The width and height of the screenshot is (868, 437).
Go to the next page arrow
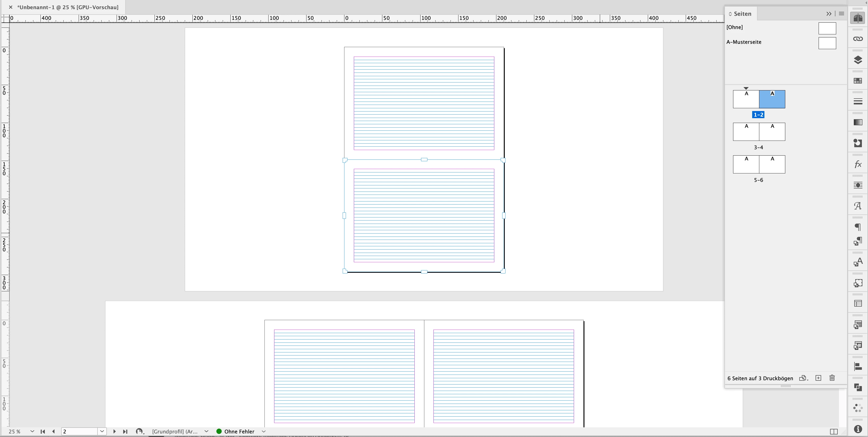114,431
